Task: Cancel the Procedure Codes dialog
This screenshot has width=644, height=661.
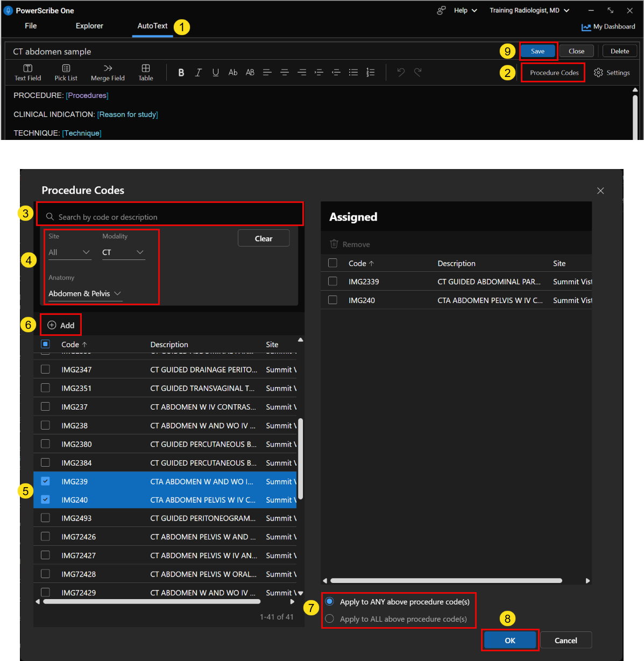Action: point(566,641)
